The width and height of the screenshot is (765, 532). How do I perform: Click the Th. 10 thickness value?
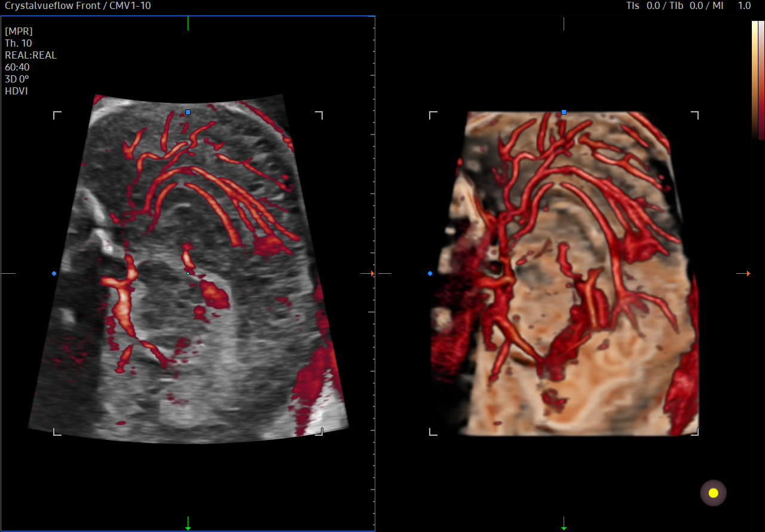click(x=19, y=43)
